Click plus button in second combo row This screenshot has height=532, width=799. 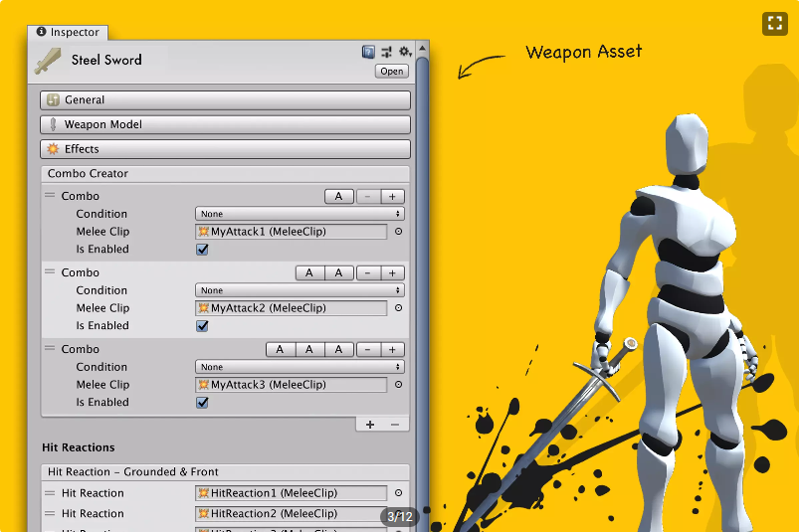(392, 272)
